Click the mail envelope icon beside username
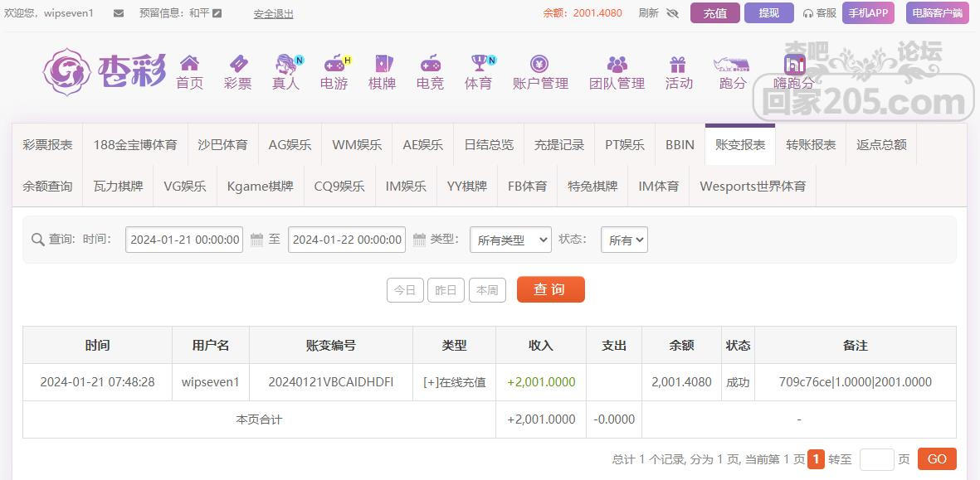This screenshot has height=480, width=980. tap(119, 13)
